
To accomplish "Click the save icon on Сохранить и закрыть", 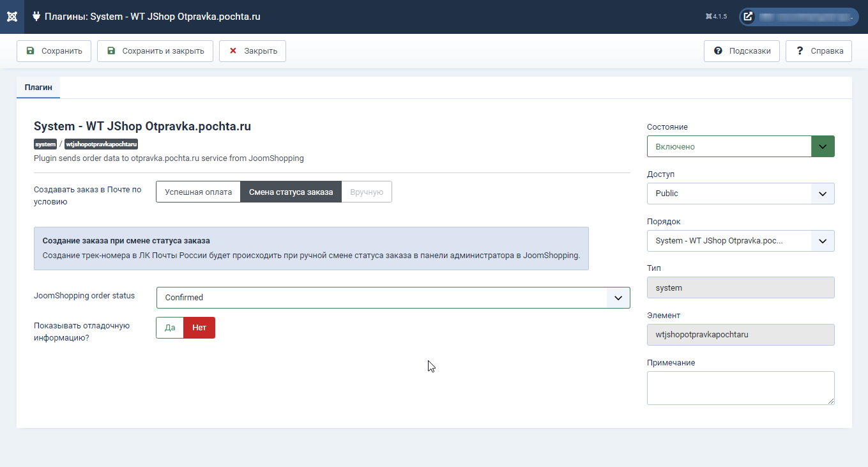I will click(x=111, y=51).
